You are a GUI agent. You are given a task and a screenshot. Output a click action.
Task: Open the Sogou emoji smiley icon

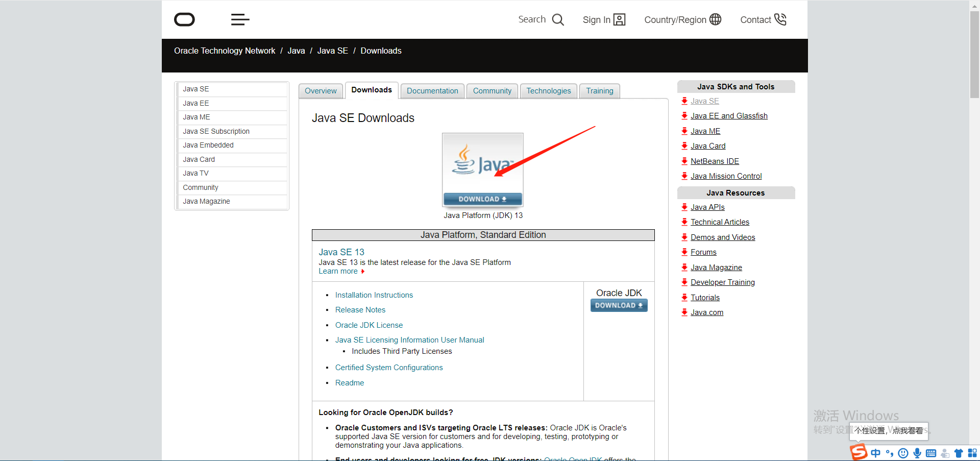coord(903,453)
